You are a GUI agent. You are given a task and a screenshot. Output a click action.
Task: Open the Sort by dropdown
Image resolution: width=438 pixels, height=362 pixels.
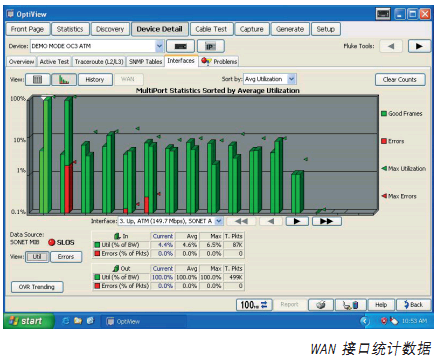pyautogui.click(x=291, y=79)
